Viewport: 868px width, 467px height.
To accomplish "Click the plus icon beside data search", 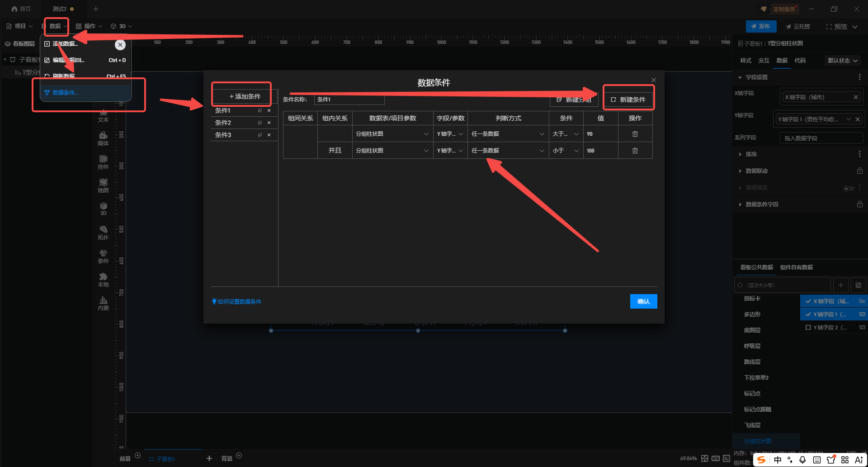I will pyautogui.click(x=840, y=285).
